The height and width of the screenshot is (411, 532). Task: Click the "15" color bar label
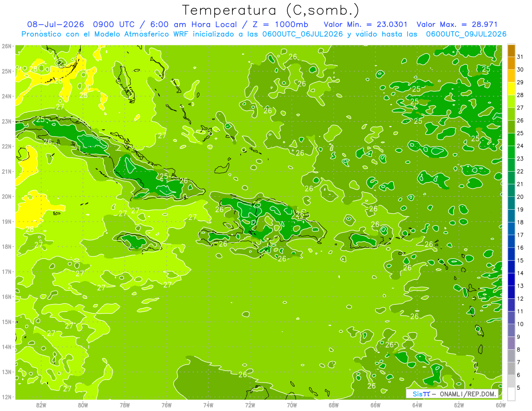tap(520, 260)
